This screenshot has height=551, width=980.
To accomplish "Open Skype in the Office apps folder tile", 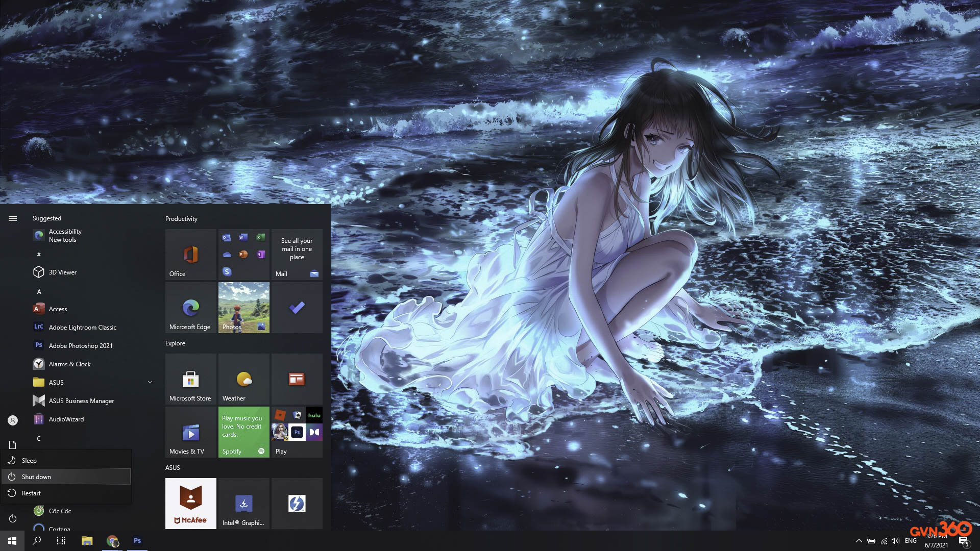I will tap(227, 272).
